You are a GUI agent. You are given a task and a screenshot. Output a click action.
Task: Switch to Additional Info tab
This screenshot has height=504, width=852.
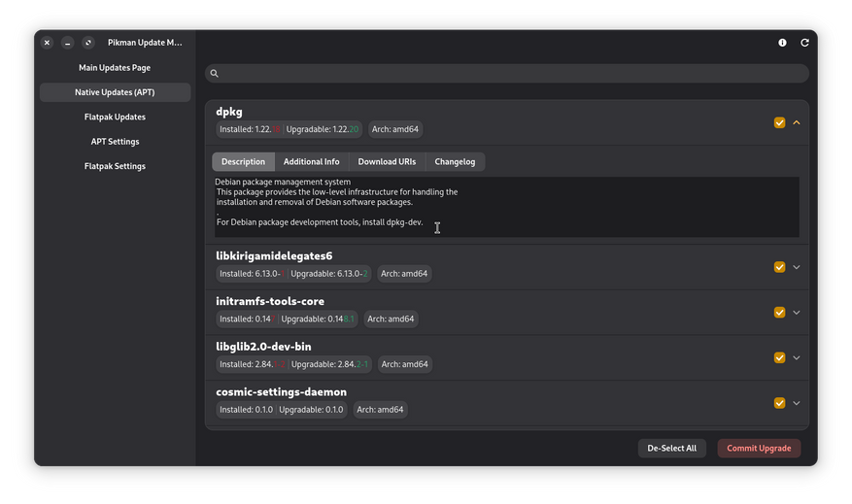tap(311, 162)
